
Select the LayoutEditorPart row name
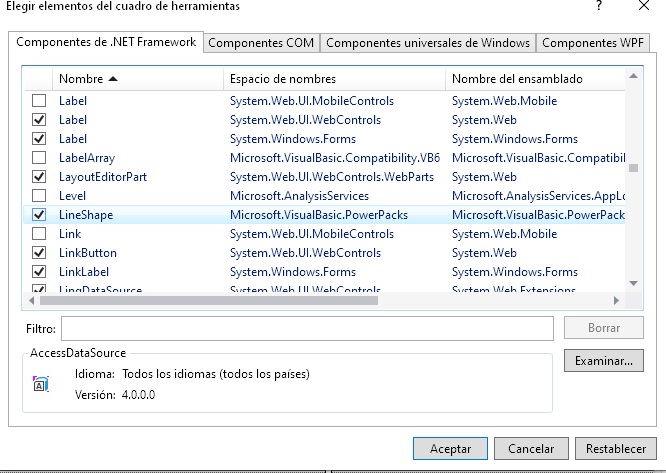pos(103,177)
